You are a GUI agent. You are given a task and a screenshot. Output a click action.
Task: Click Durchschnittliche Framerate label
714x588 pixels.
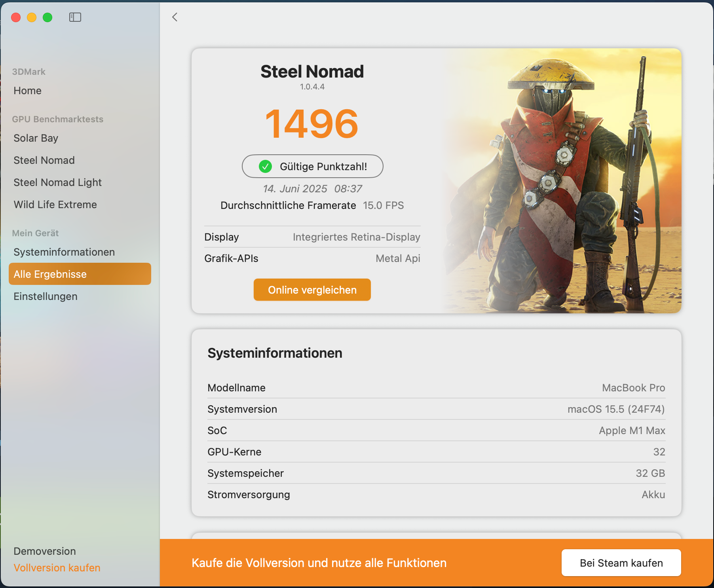coord(288,205)
